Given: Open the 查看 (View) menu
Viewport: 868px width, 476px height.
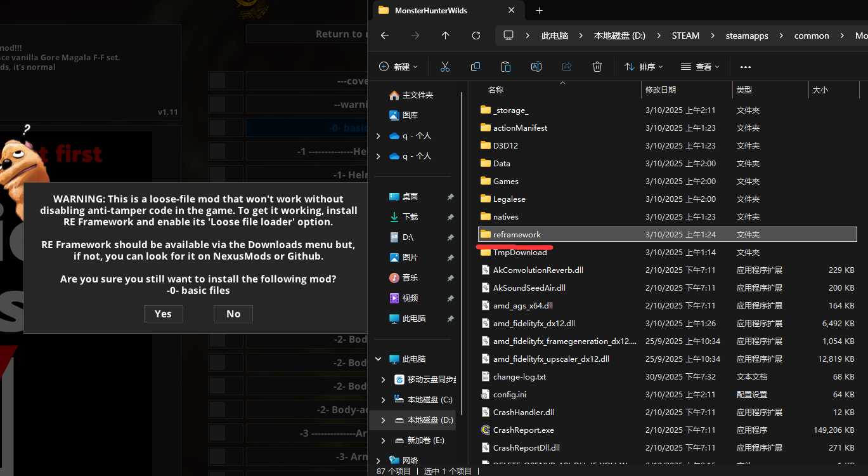Looking at the screenshot, I should pos(700,67).
